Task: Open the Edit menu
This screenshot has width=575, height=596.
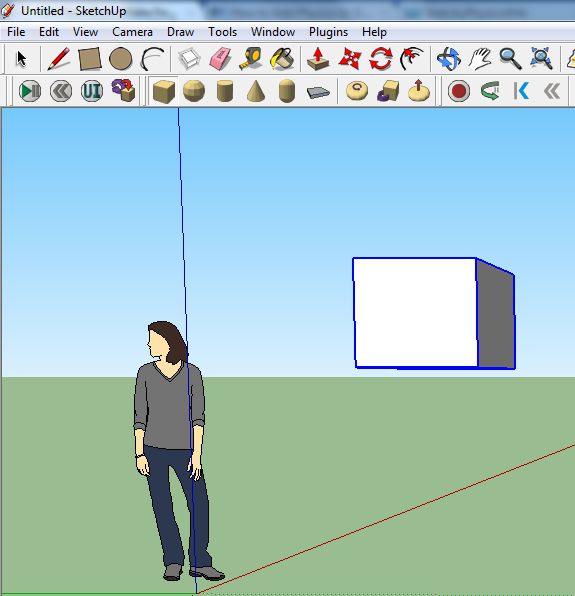Action: click(49, 32)
